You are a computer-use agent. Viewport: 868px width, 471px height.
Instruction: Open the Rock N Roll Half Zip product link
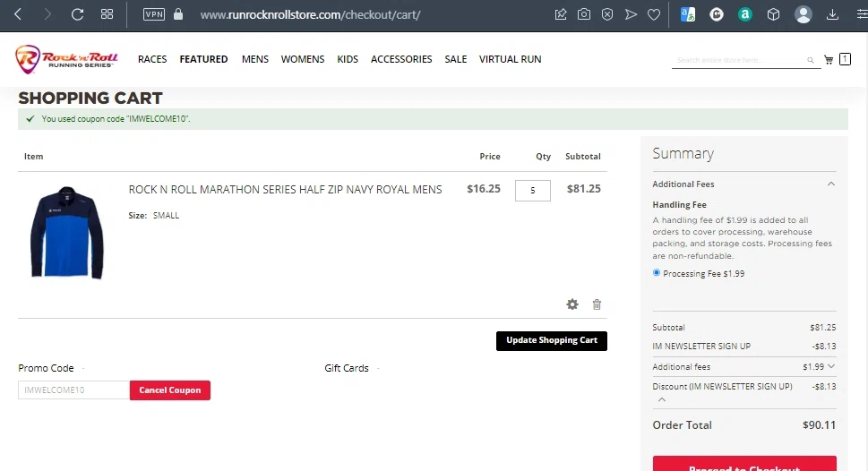click(285, 189)
